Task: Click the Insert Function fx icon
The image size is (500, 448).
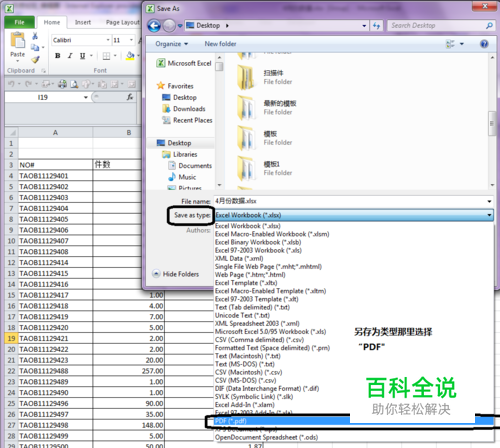Action: coord(130,97)
